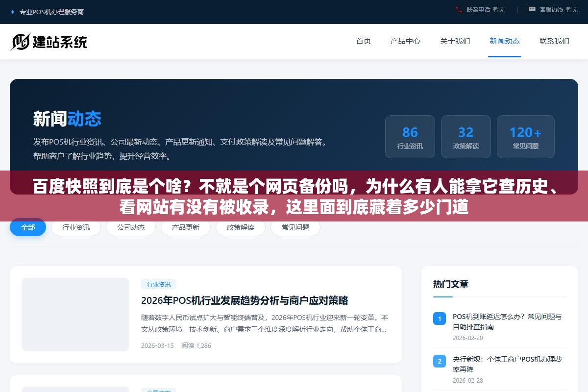Select the 产品更新 filter tab
The width and height of the screenshot is (588, 392).
pyautogui.click(x=186, y=227)
